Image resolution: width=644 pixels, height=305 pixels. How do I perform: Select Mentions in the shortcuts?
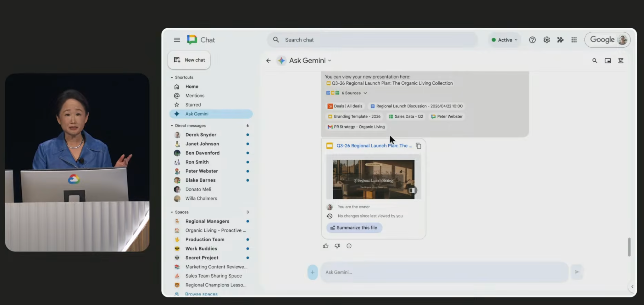(195, 96)
